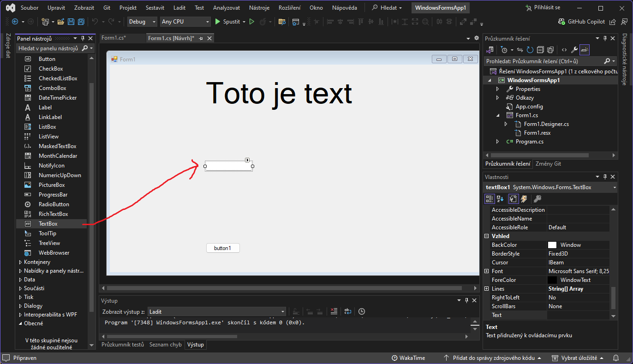The image size is (633, 364).
Task: Open the Sestavit menu
Action: (155, 8)
